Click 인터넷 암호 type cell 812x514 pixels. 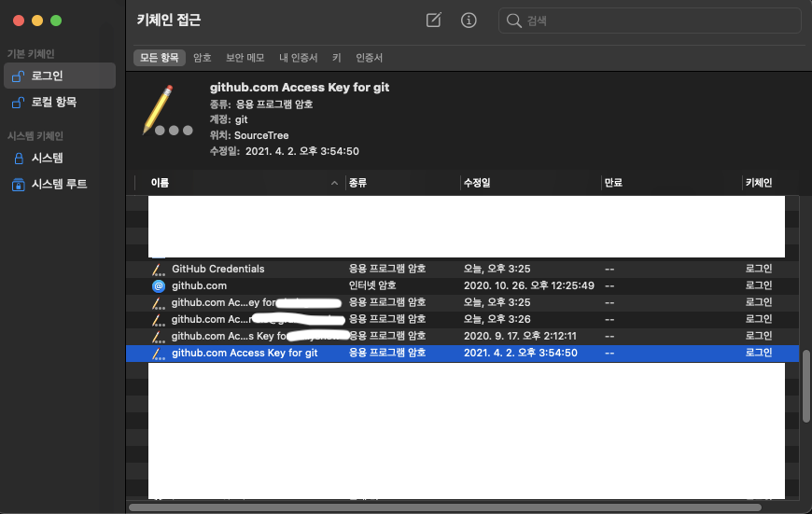coord(372,285)
